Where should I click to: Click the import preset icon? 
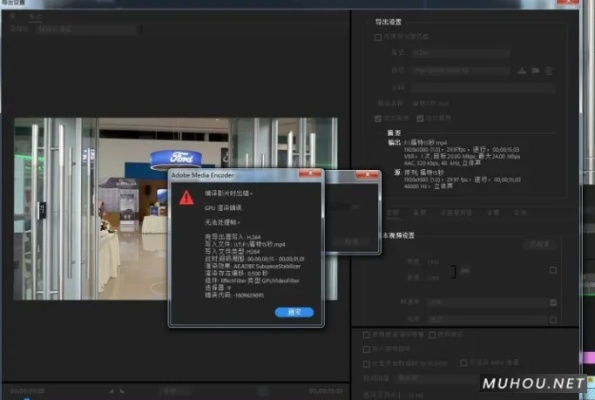535,71
